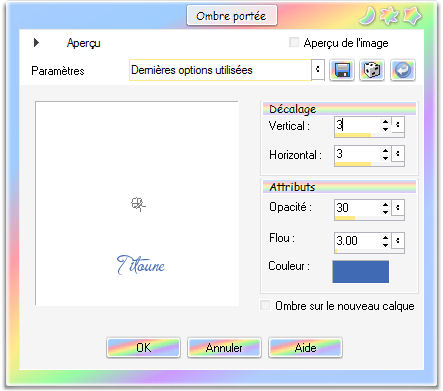Expand the Aperçu preview triangle
Screen dimensions: 443x391
pyautogui.click(x=36, y=42)
